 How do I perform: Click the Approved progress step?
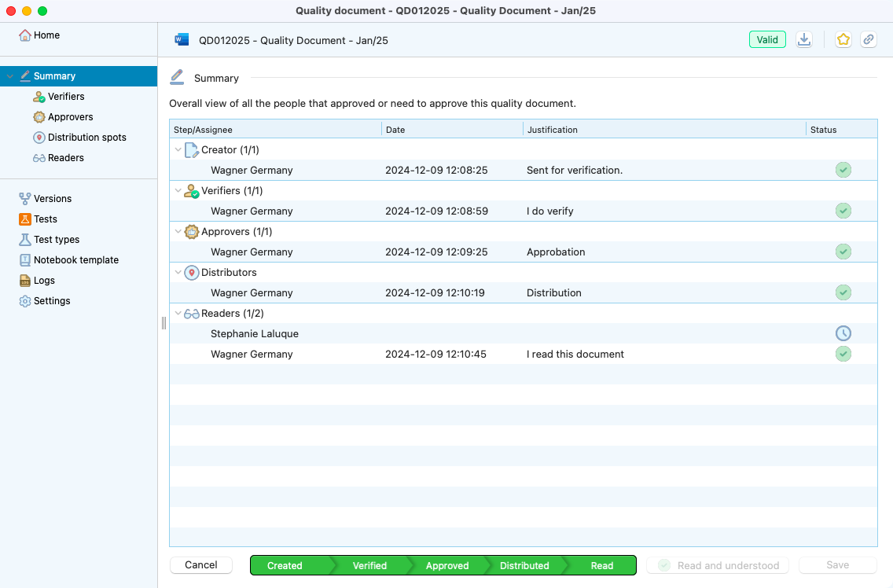click(447, 566)
